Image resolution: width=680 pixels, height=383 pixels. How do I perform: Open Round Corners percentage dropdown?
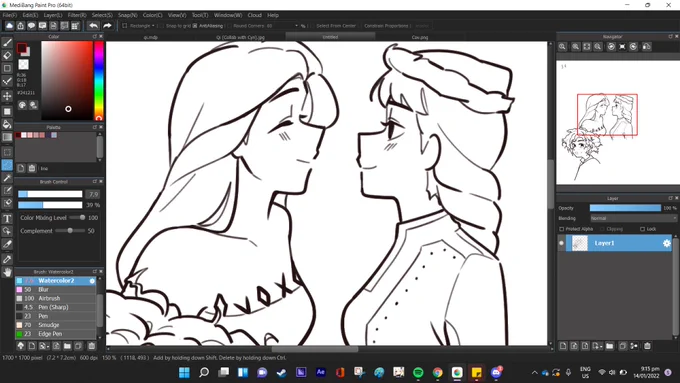(x=297, y=26)
